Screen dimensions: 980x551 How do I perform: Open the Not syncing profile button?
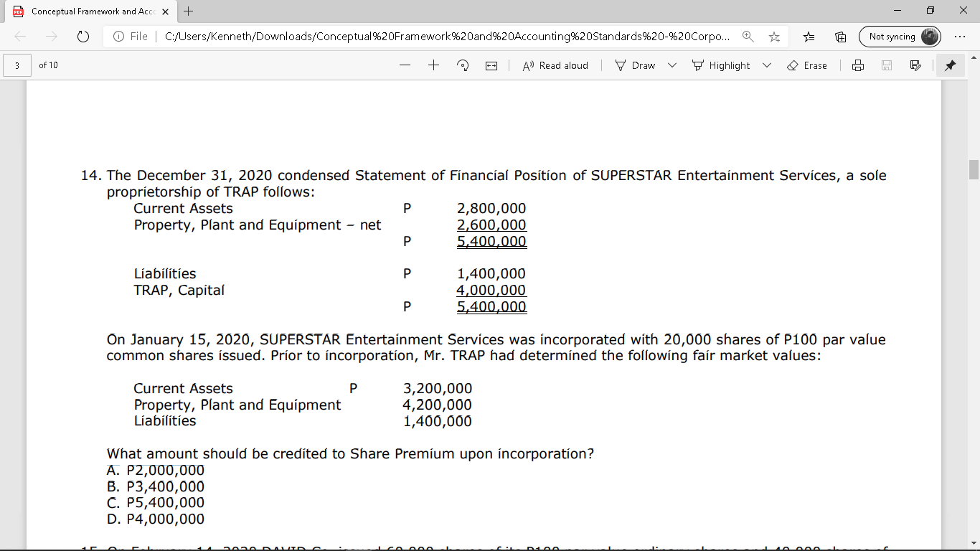click(x=900, y=37)
